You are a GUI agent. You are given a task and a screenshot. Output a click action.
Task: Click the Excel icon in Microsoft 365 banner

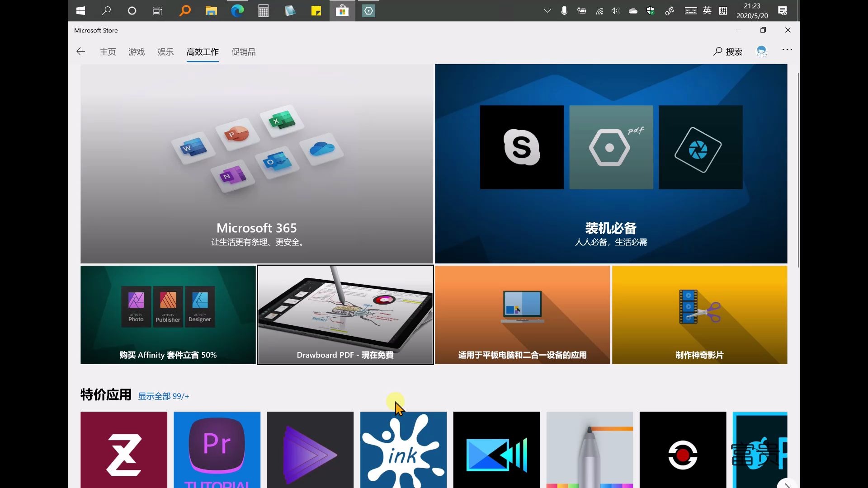point(282,121)
